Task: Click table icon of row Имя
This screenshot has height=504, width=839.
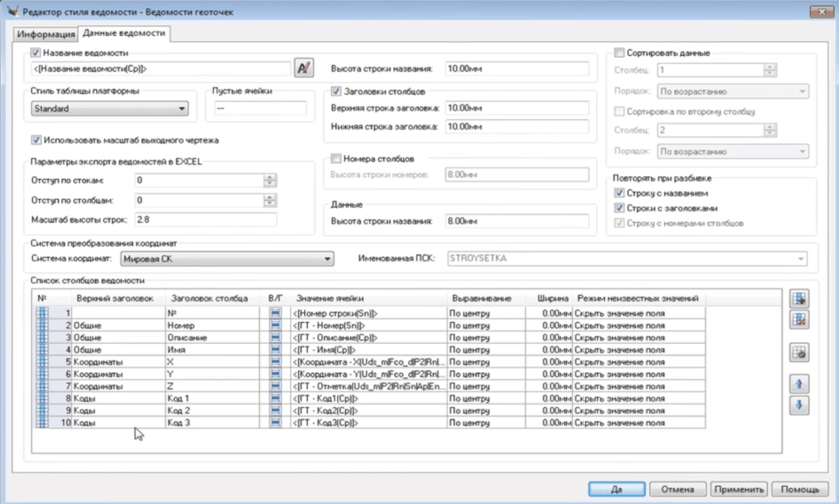Action: pos(42,349)
